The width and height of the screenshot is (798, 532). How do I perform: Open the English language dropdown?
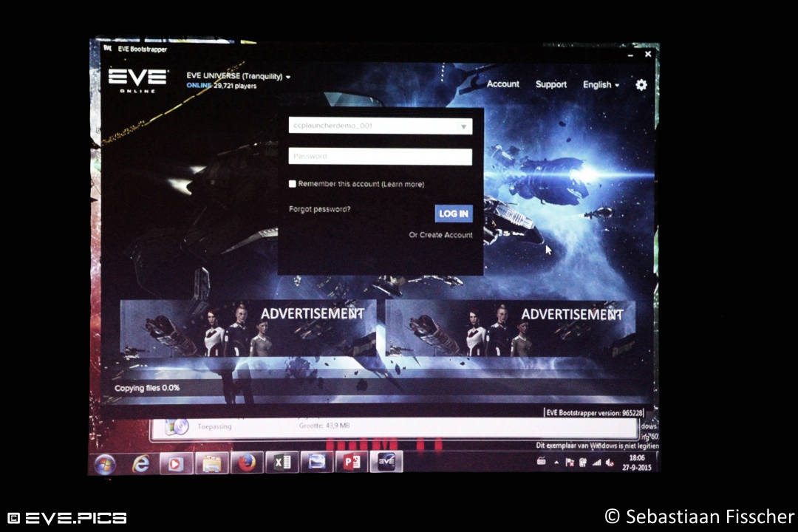[601, 85]
